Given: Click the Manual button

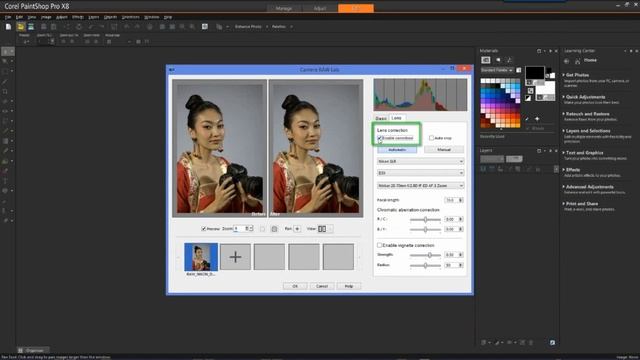Looking at the screenshot, I should 444,150.
